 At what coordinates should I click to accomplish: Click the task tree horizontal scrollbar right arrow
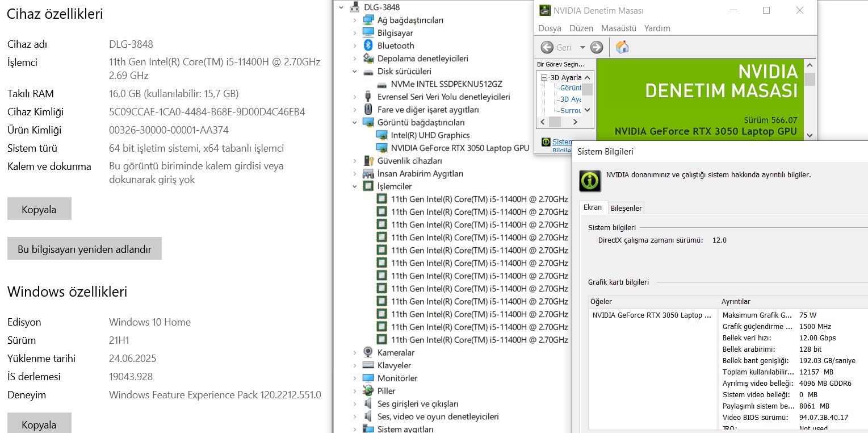[x=575, y=122]
